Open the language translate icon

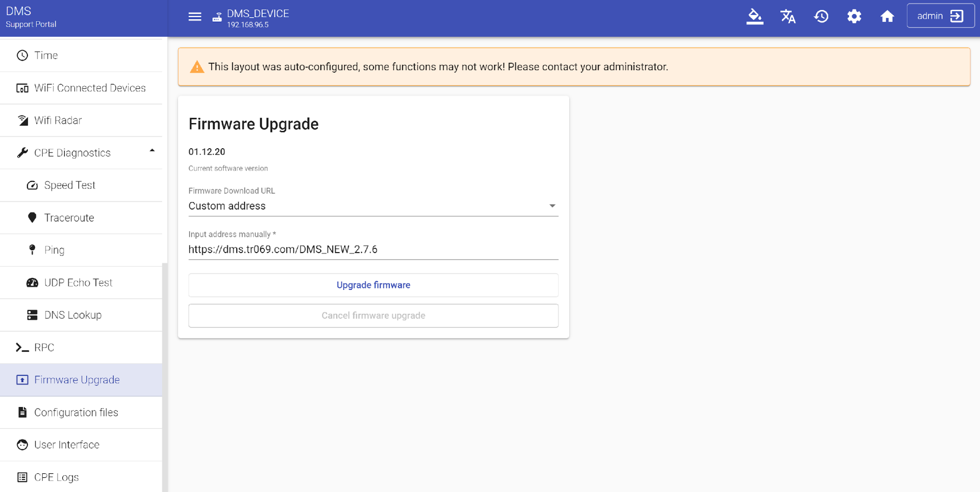click(x=788, y=17)
